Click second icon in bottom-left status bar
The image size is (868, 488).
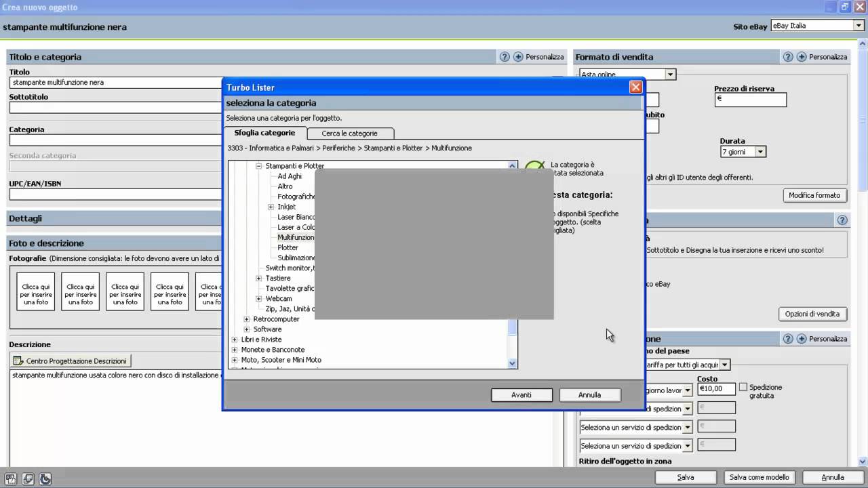(x=28, y=479)
